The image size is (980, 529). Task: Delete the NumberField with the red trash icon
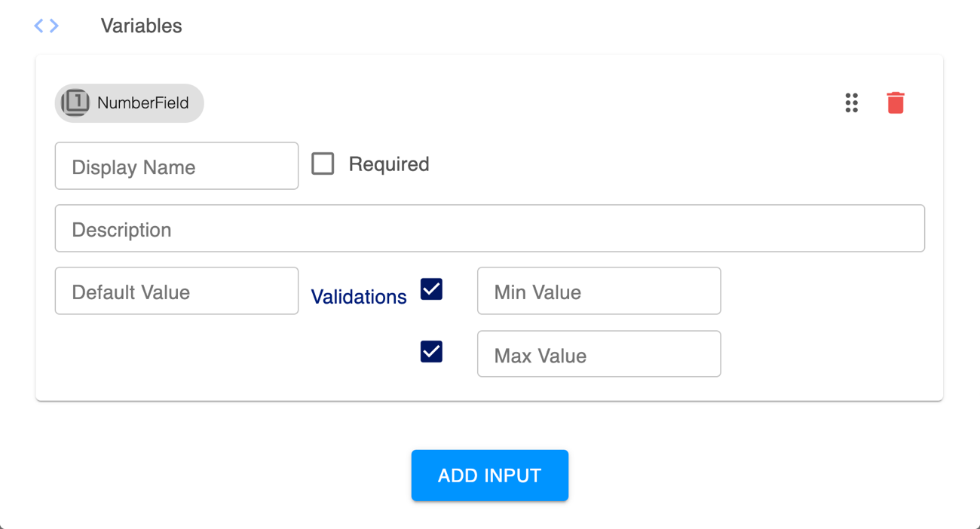point(896,102)
